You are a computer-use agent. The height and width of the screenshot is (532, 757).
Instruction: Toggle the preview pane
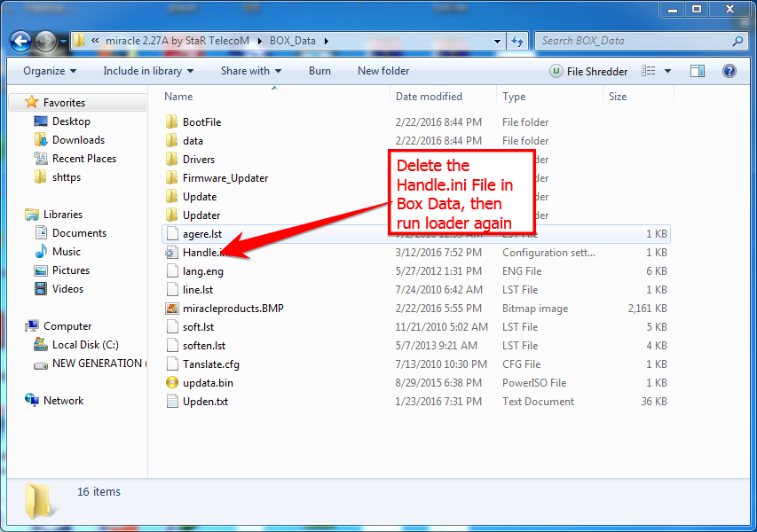click(697, 71)
